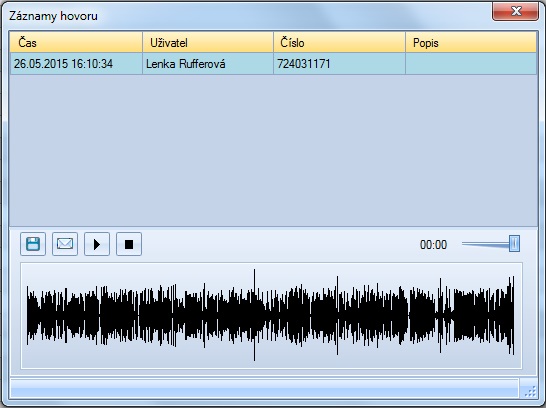This screenshot has height=408, width=546.
Task: Sort records by Čas column
Action: tap(76, 42)
